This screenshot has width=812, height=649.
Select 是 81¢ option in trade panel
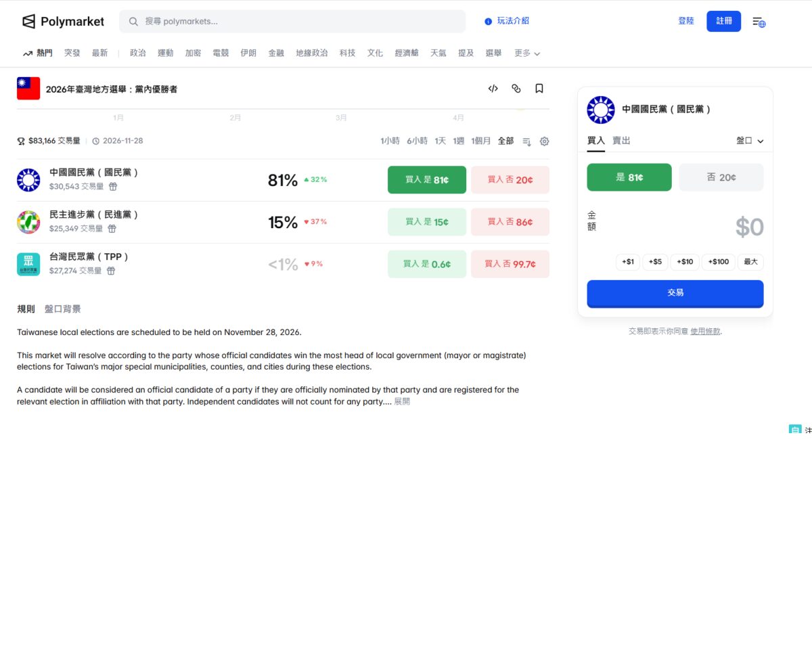629,177
